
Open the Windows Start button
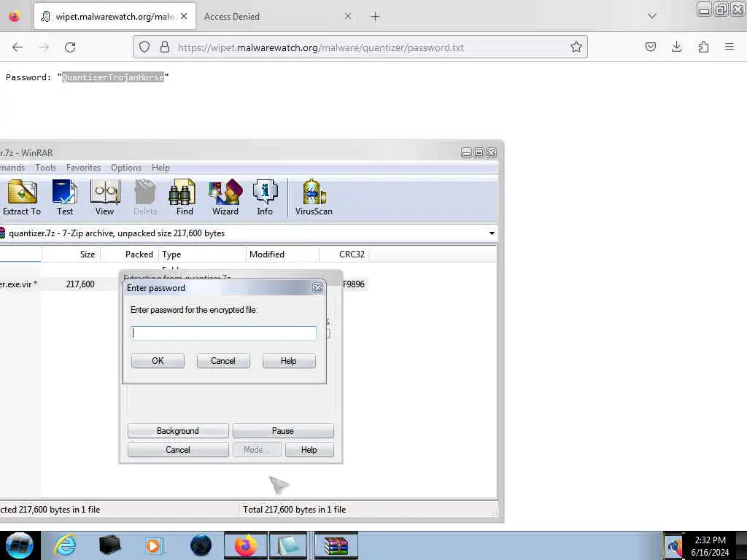19,545
